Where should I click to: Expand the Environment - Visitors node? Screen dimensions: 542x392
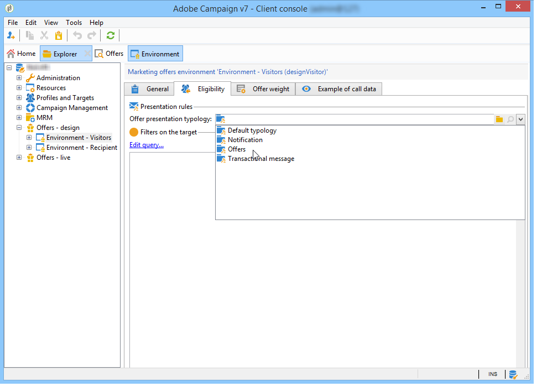[29, 138]
